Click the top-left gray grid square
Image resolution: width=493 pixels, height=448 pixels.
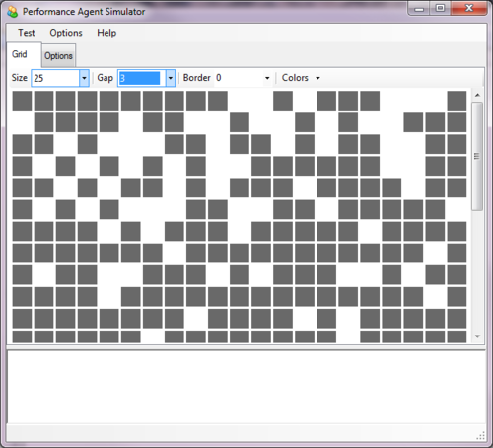coord(22,101)
